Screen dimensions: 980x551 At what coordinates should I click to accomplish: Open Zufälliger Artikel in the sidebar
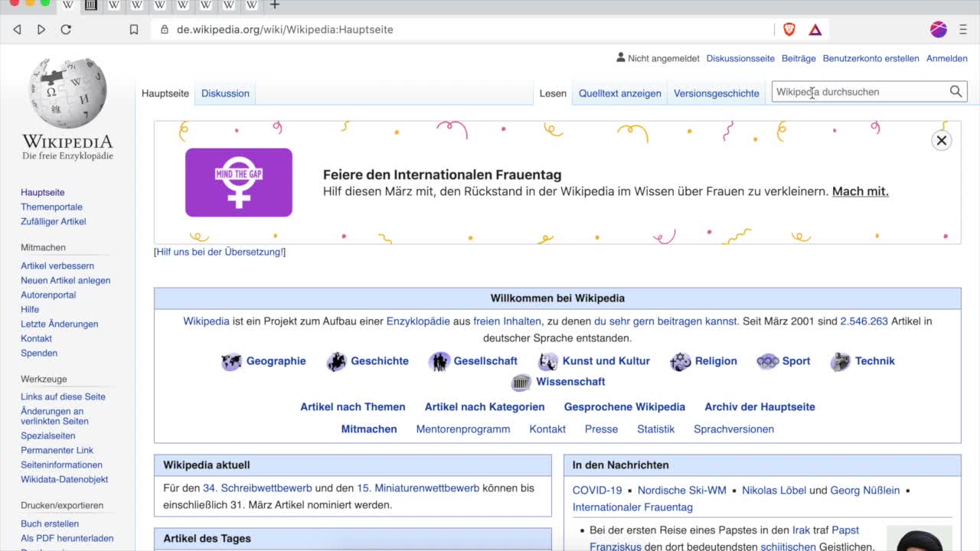click(x=53, y=221)
